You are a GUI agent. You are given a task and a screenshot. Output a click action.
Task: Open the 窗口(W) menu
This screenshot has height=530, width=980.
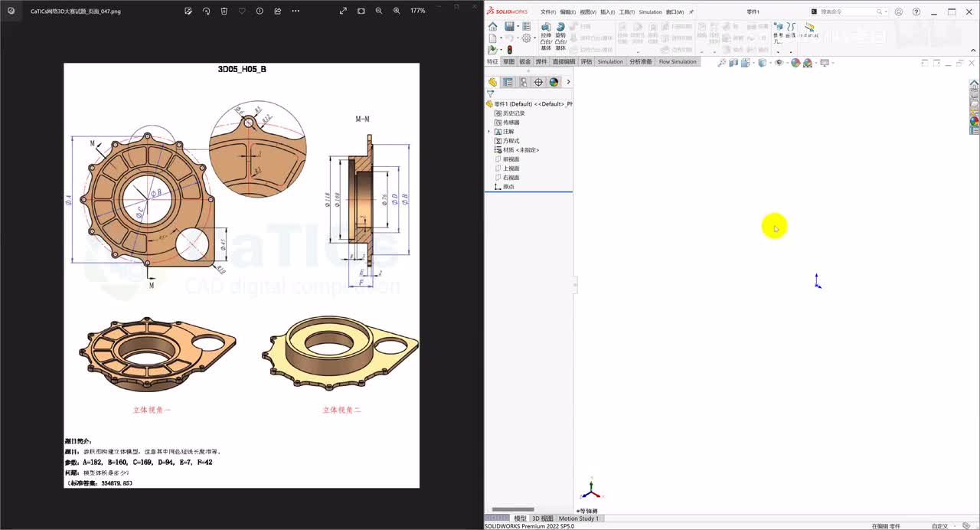(x=675, y=11)
